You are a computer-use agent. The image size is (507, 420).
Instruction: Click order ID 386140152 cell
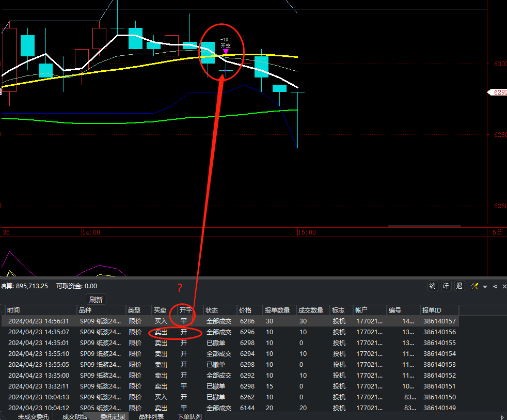439,376
